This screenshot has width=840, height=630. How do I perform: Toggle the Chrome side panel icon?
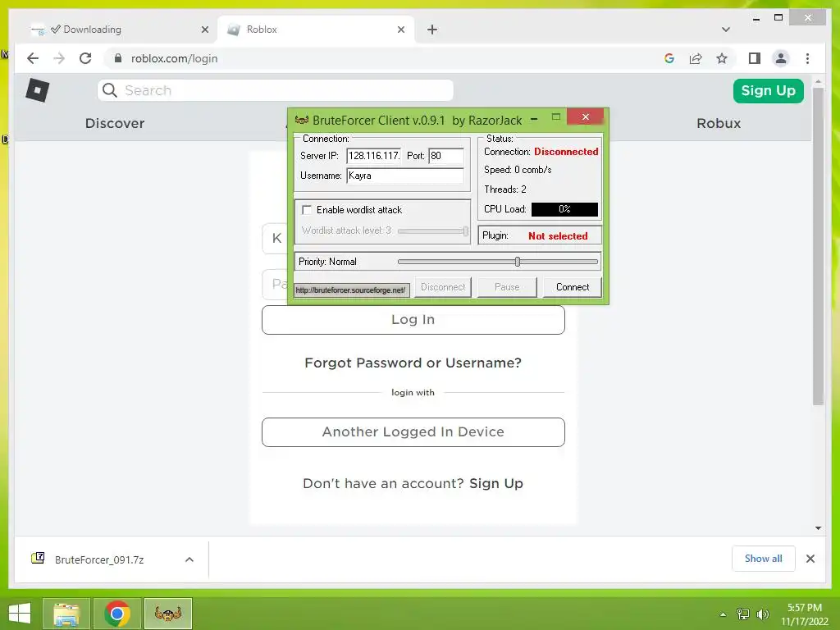click(755, 58)
